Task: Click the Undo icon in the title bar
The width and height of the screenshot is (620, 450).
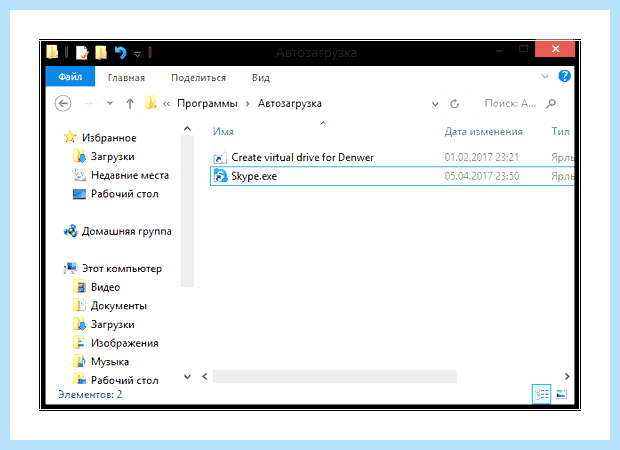Action: [120, 53]
